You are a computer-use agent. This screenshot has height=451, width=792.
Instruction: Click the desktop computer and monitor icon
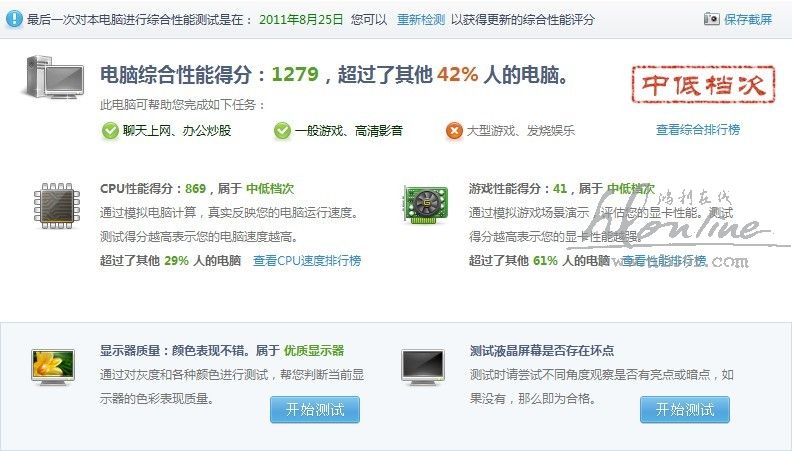[x=54, y=77]
